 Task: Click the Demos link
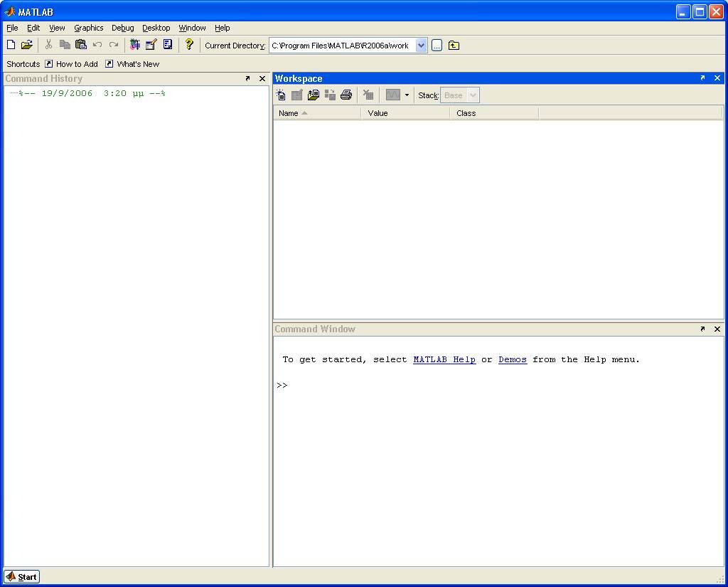513,359
